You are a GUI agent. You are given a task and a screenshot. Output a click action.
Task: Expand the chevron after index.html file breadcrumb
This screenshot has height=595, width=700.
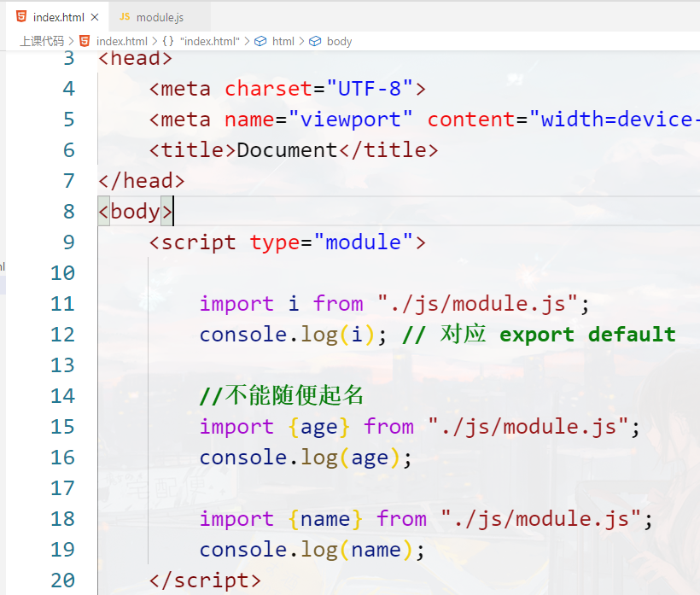click(155, 42)
